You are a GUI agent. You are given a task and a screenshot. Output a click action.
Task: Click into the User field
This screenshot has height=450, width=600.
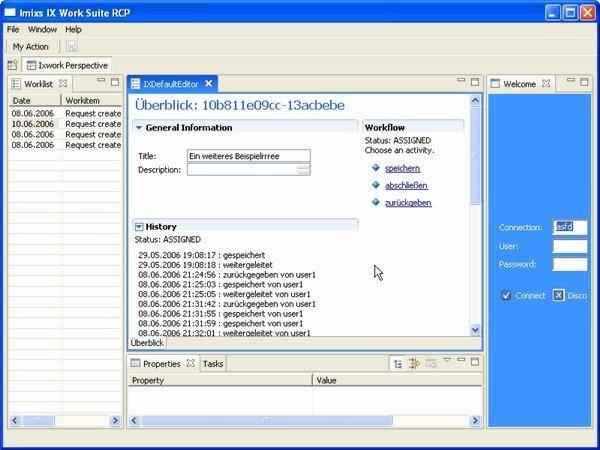click(x=570, y=246)
